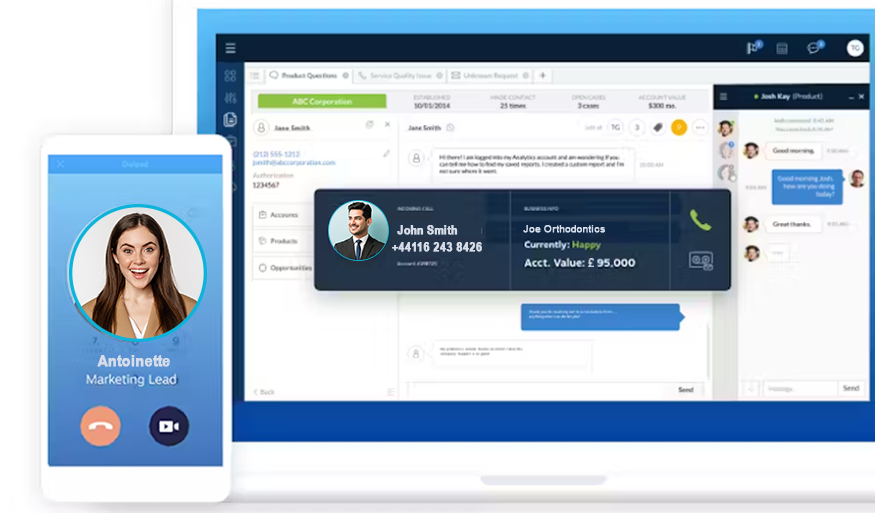Click the Back link at the bottom left
The height and width of the screenshot is (513, 875).
tap(265, 392)
